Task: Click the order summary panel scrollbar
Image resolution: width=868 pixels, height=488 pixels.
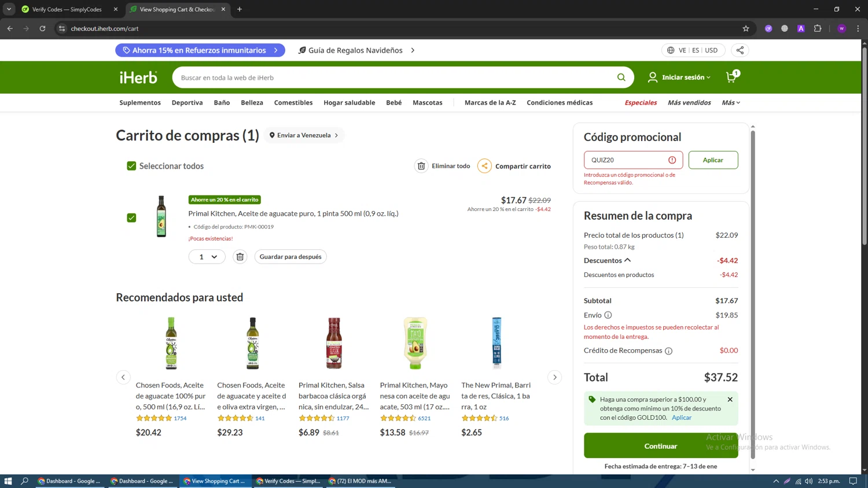Action: click(x=752, y=295)
